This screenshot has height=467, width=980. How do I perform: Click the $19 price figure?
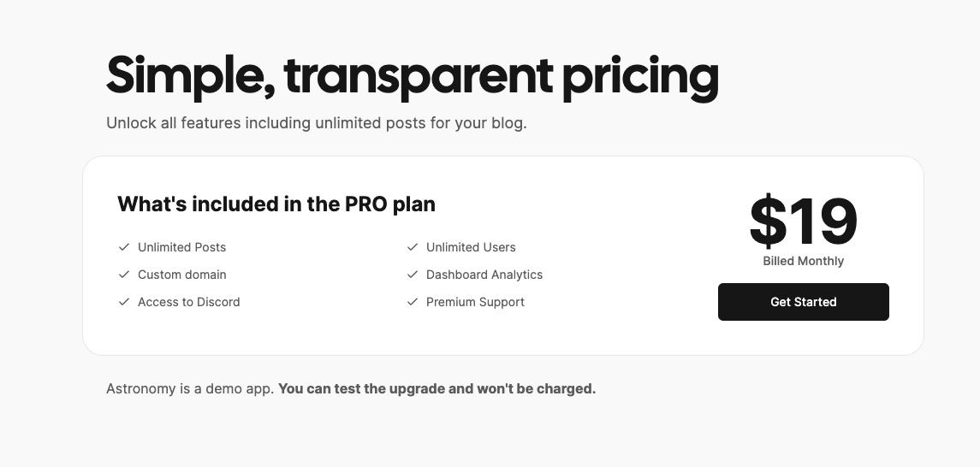tap(803, 222)
